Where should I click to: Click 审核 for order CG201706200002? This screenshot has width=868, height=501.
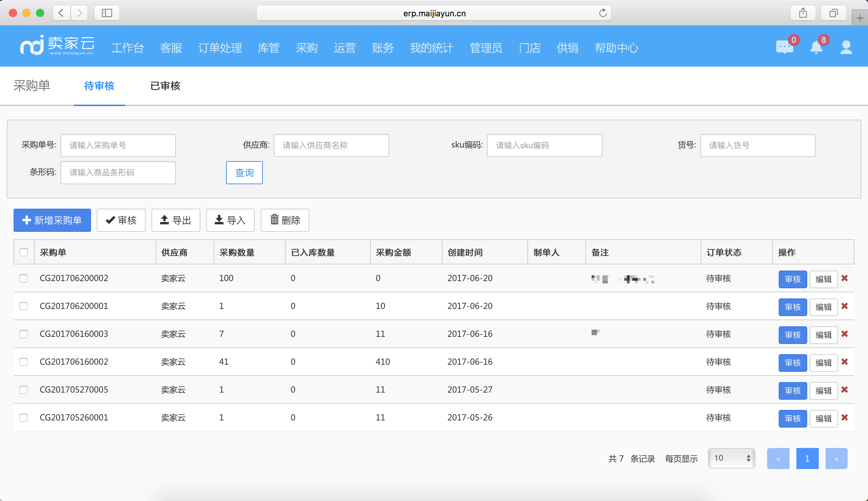[793, 279]
